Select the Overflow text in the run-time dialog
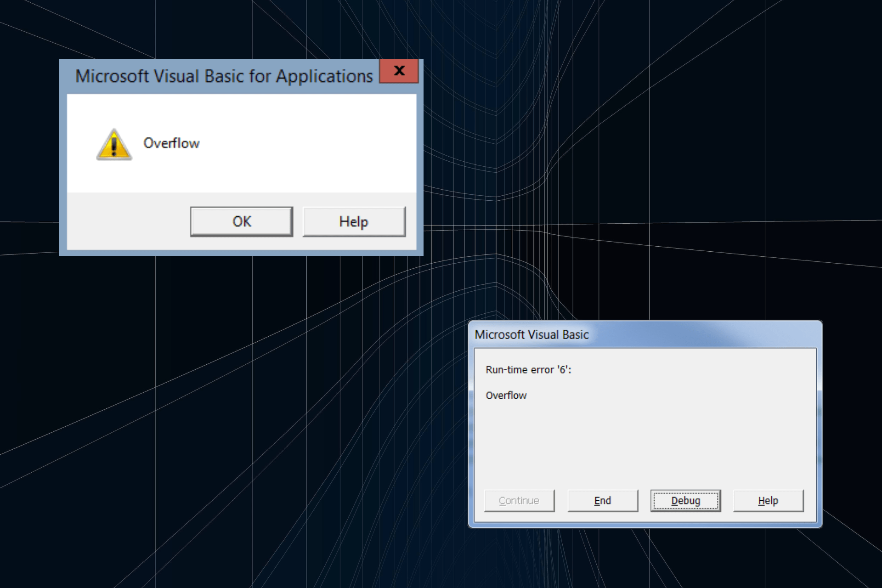 click(507, 395)
